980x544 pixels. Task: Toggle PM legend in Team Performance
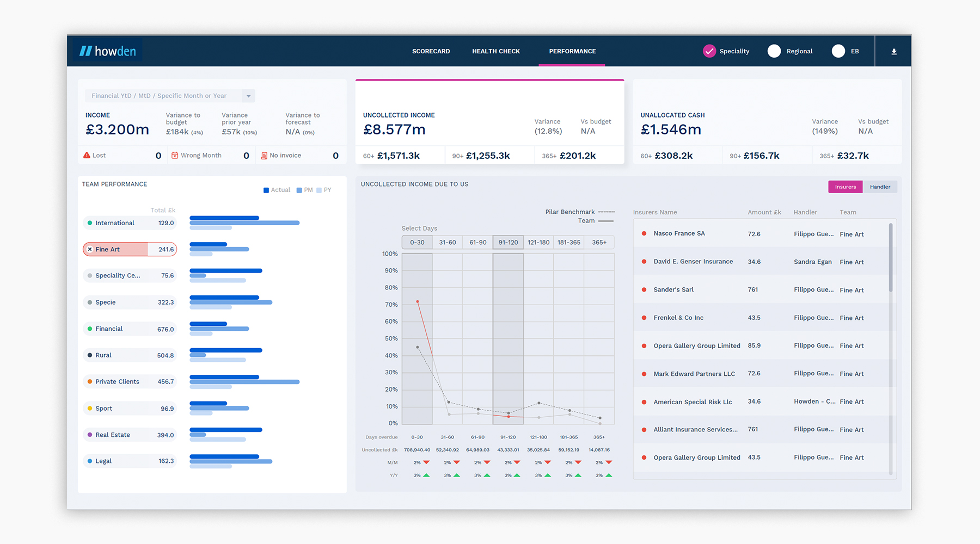click(304, 190)
